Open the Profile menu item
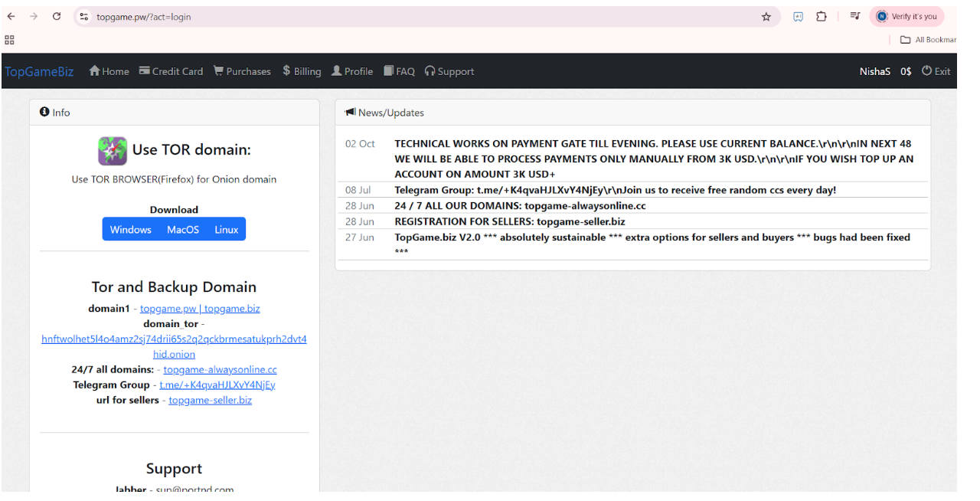 [352, 71]
